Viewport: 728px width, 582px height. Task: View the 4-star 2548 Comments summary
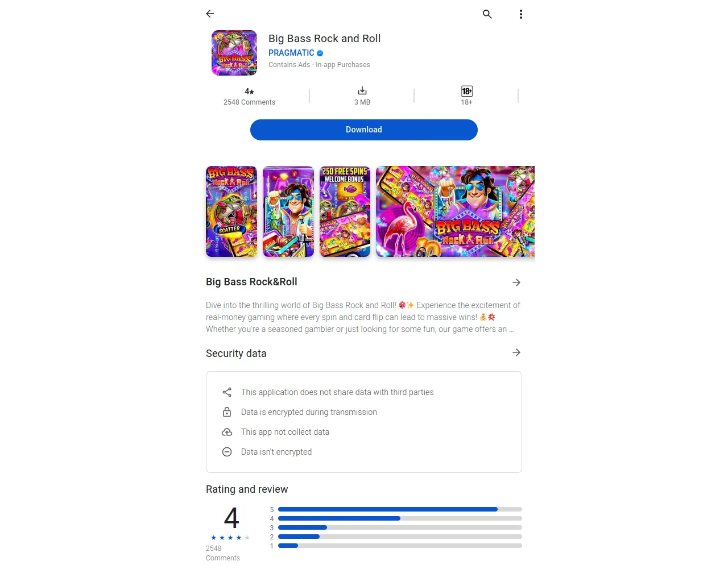click(249, 97)
